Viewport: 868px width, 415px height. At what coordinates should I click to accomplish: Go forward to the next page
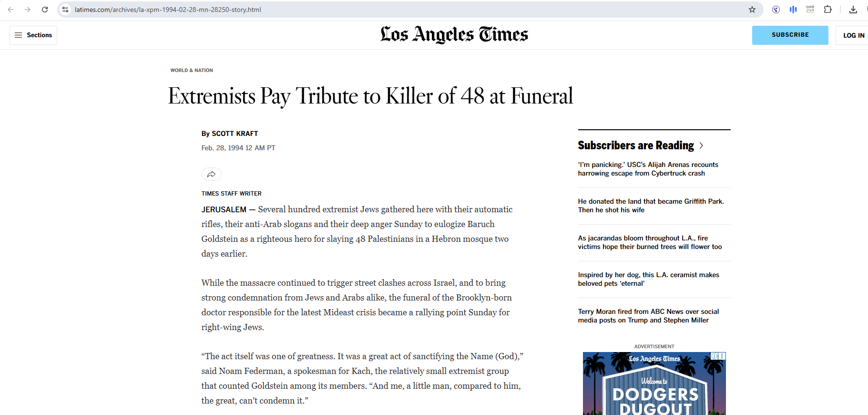pyautogui.click(x=28, y=10)
